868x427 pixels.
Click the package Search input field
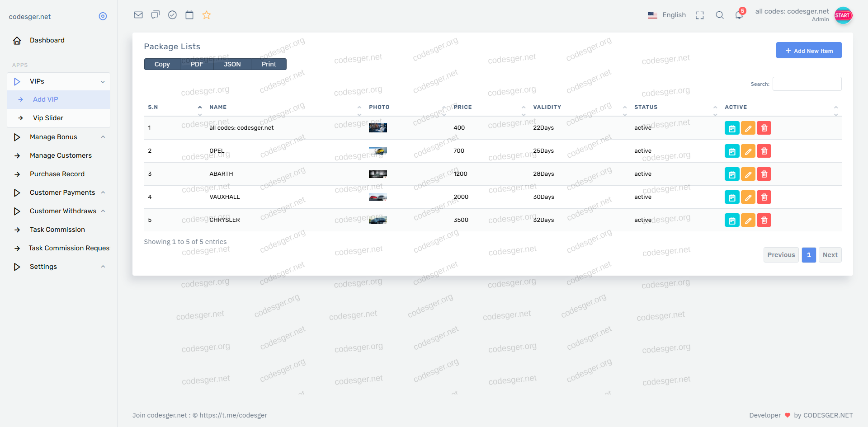click(x=807, y=84)
